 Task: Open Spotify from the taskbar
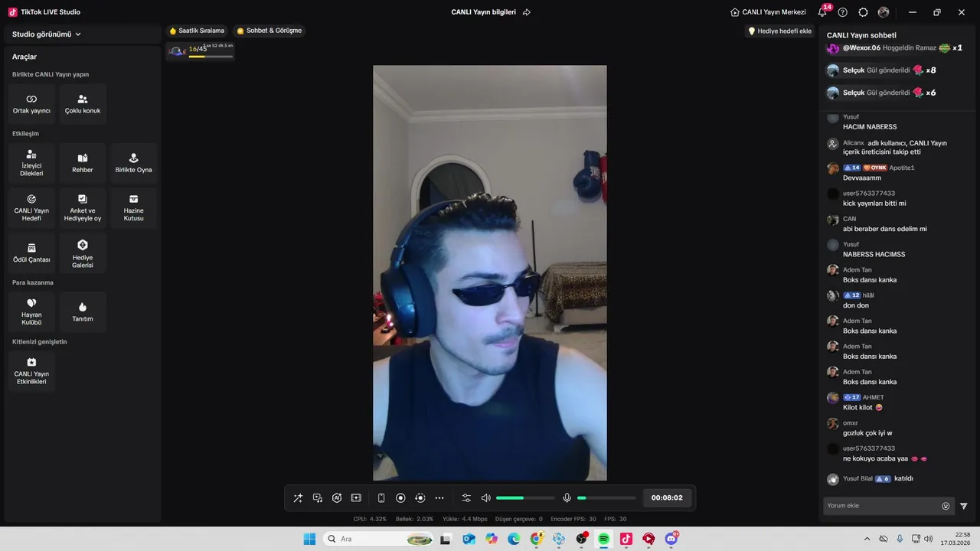pyautogui.click(x=603, y=539)
